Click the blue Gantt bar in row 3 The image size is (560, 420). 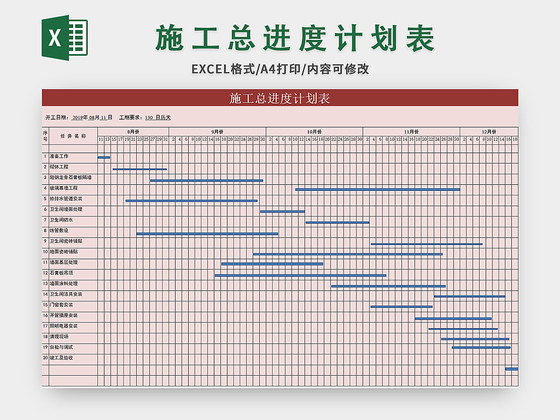tap(206, 181)
